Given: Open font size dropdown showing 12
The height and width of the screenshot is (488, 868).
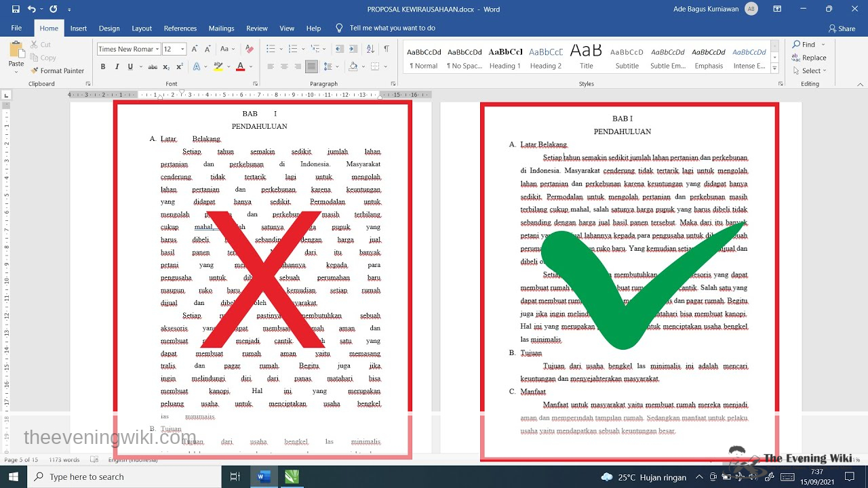Looking at the screenshot, I should [x=184, y=49].
